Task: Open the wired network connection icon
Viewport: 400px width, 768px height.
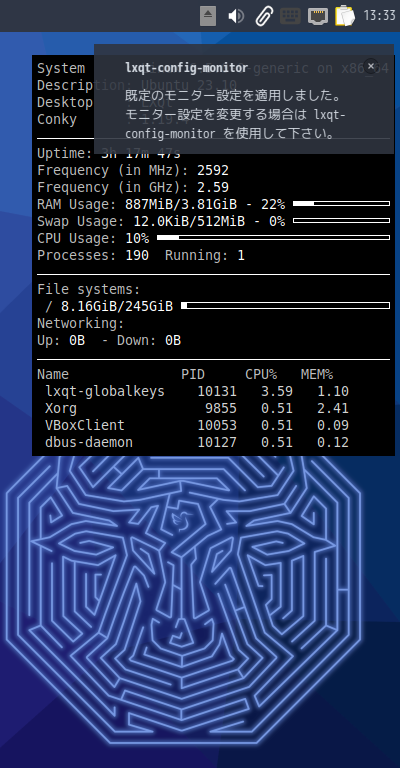Action: pos(318,16)
